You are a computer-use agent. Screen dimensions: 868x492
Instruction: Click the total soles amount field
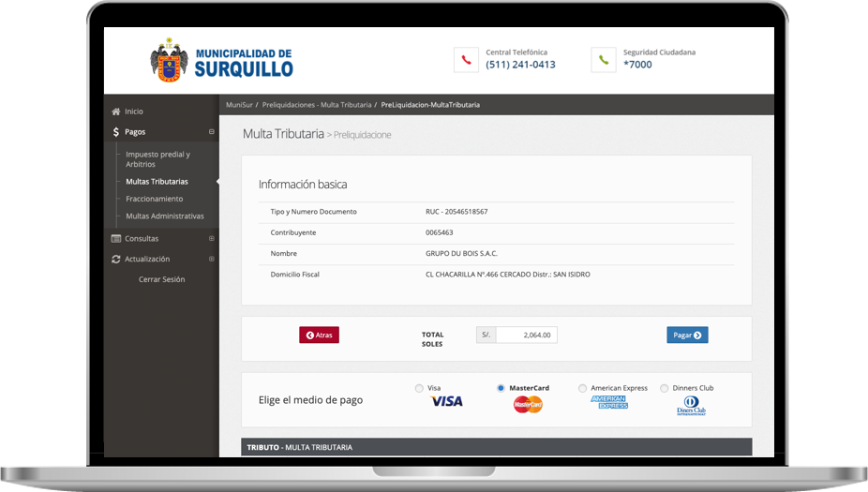point(526,335)
